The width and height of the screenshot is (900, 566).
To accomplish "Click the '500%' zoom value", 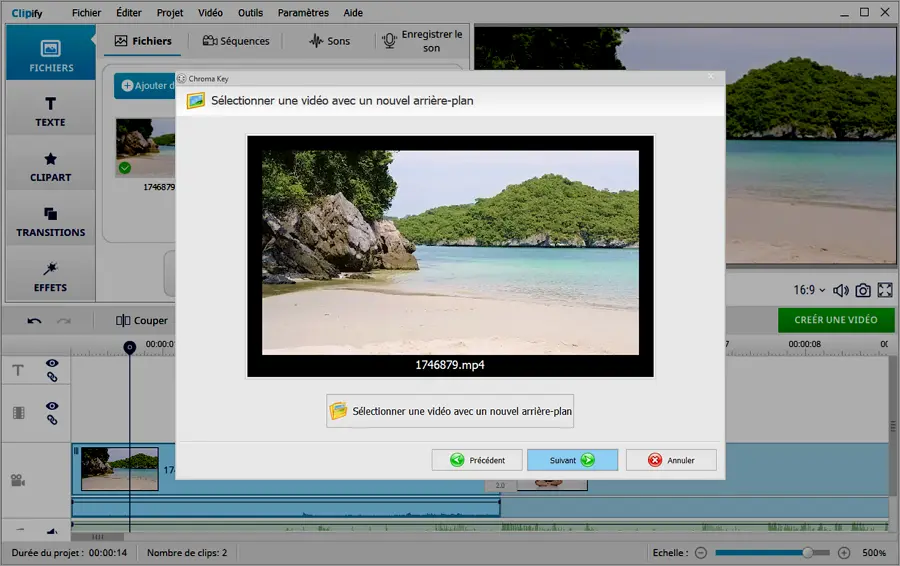I will (874, 553).
